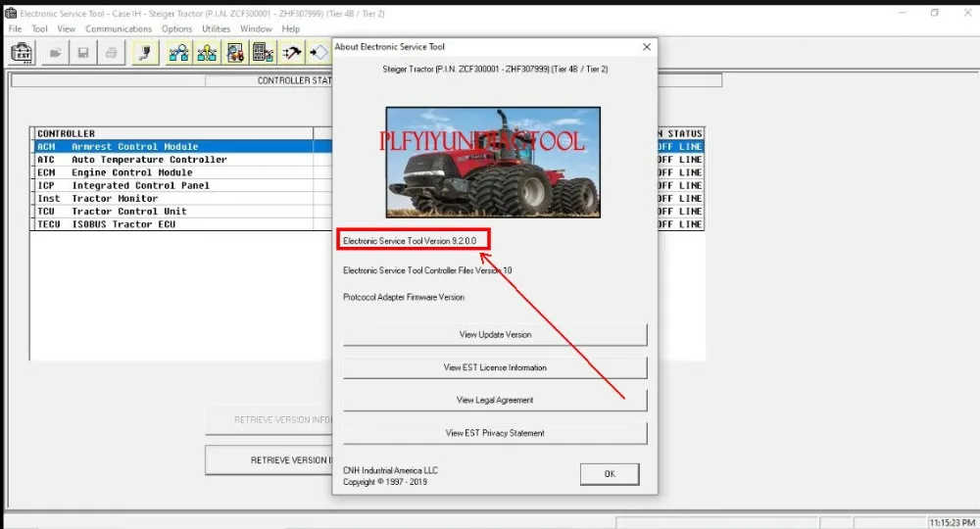This screenshot has width=980, height=529.
Task: Click the greyed upper RETRIEVE VERSION INFO button
Action: (x=269, y=419)
